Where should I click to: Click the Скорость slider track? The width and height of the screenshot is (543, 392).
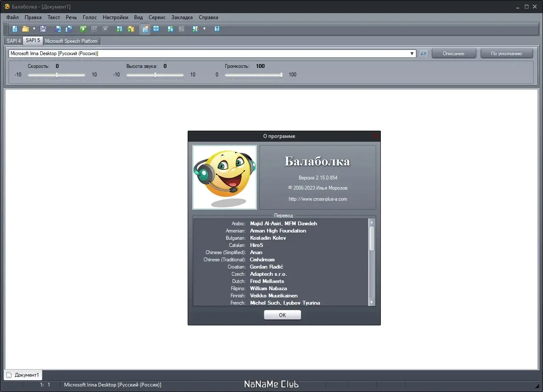click(x=56, y=75)
